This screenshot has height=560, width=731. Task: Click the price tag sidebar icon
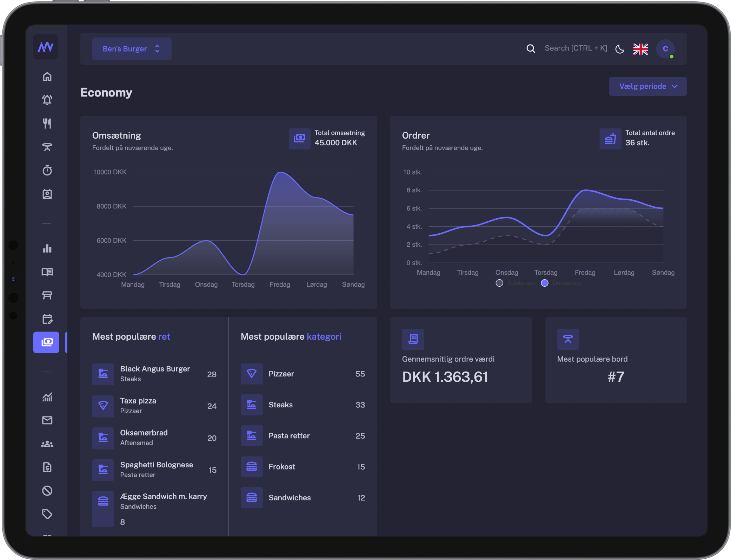[47, 514]
